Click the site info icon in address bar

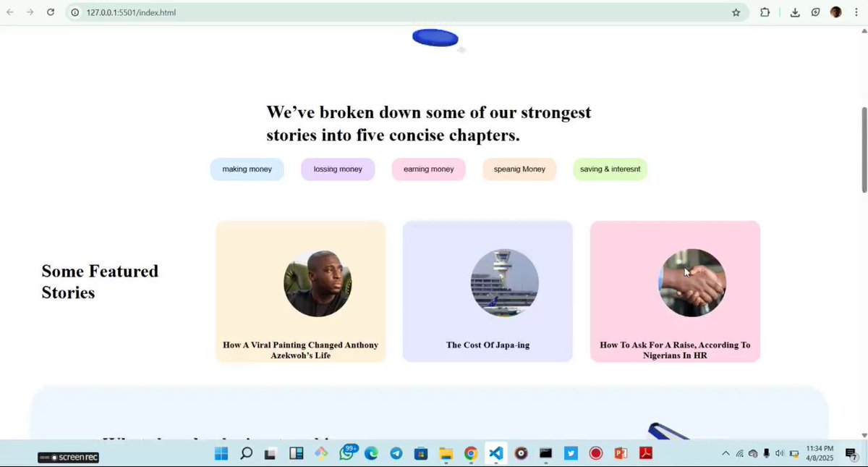tap(75, 12)
